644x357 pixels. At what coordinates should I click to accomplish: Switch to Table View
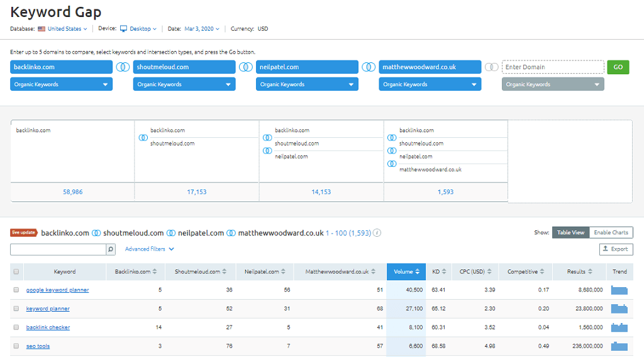tap(570, 232)
